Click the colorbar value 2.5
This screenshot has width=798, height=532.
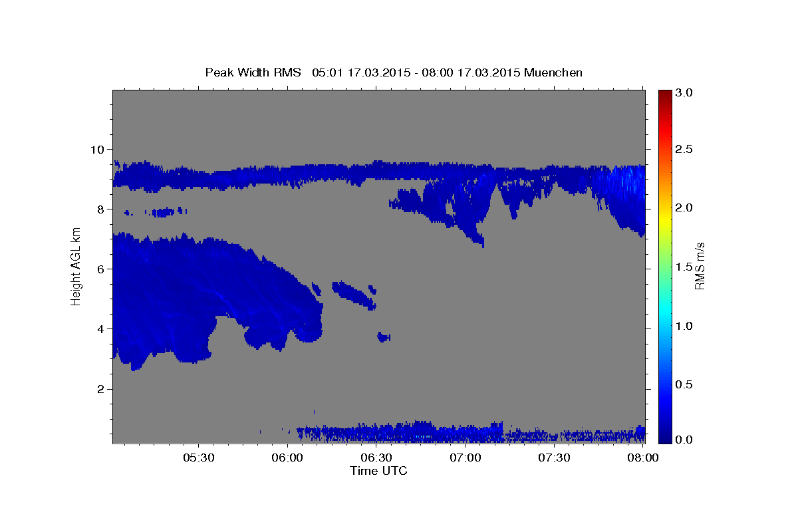tap(685, 149)
